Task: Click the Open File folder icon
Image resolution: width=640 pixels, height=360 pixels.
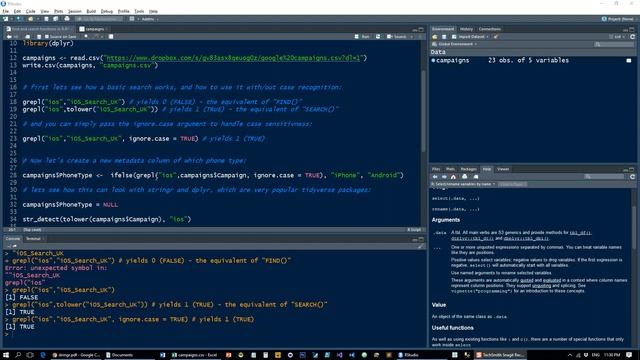Action: pos(30,19)
